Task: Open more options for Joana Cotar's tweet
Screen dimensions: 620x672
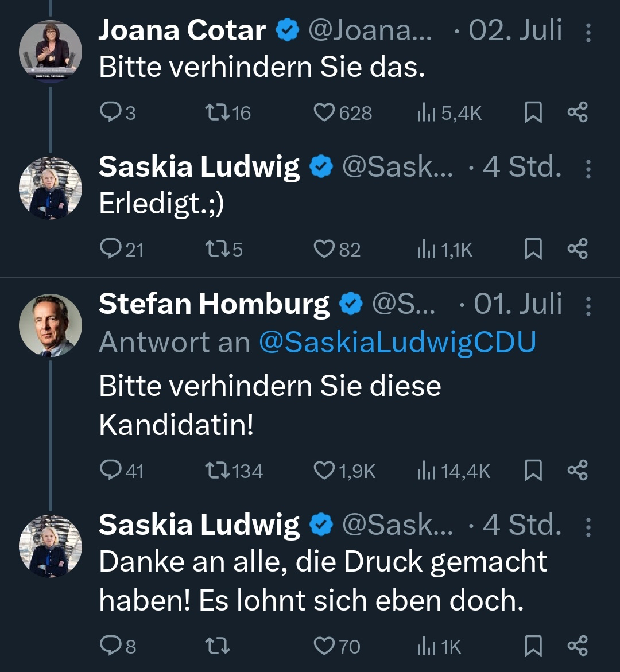Action: pos(588,32)
